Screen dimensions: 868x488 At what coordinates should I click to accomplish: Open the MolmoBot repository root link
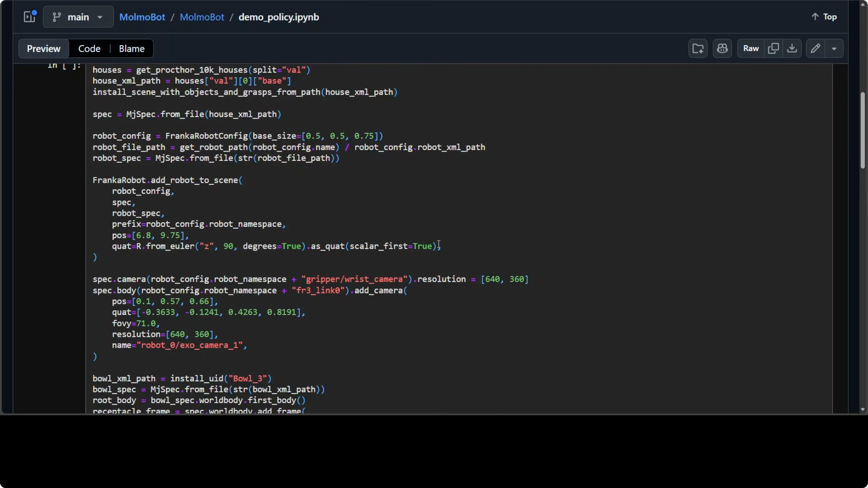point(142,17)
